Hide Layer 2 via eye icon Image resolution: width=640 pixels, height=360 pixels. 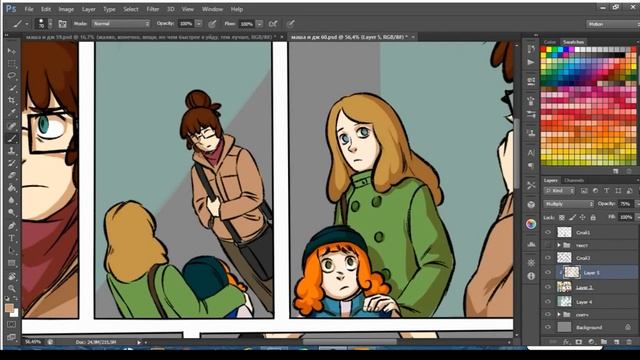click(x=548, y=287)
